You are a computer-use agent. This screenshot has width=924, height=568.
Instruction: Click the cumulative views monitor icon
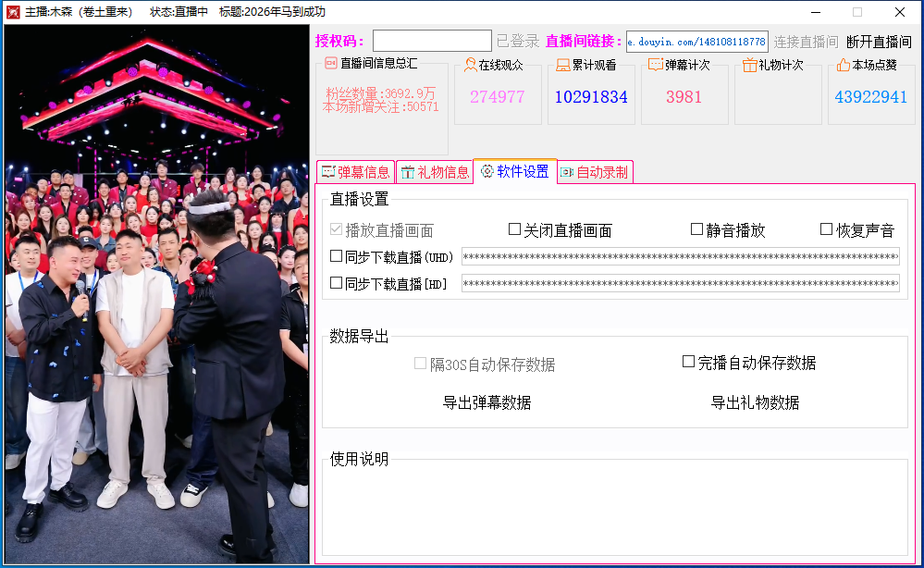pos(563,65)
